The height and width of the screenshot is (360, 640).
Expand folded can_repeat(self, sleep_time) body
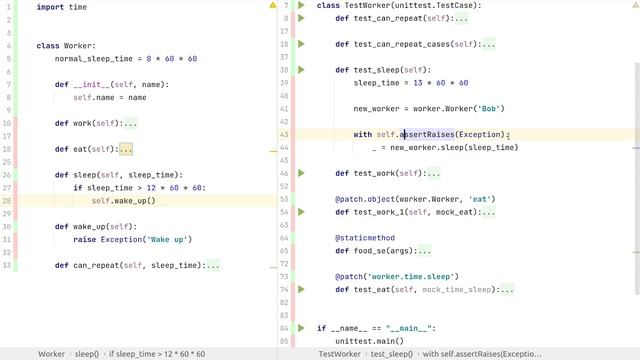pyautogui.click(x=213, y=265)
